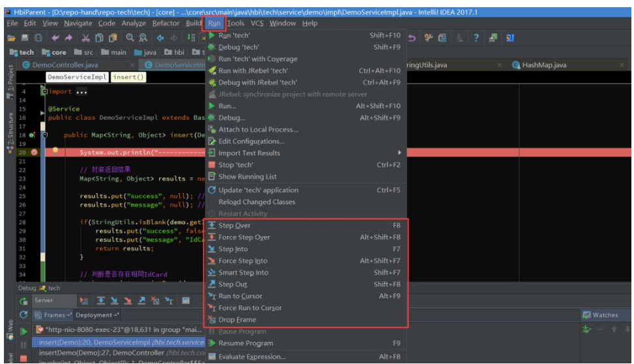634x364 pixels.
Task: Click the yellow intention lightbulb on line 20
Action: [55, 151]
